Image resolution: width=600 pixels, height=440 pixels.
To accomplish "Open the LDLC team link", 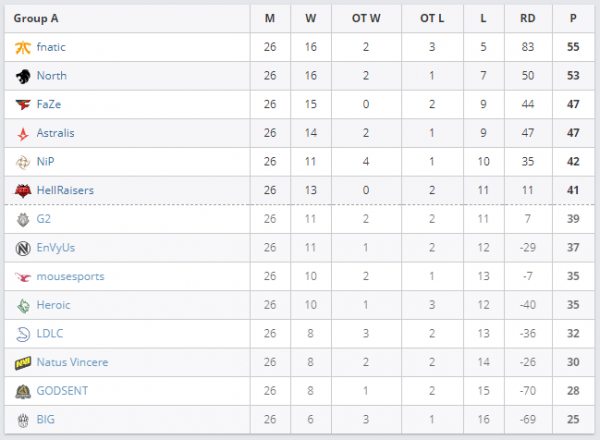I will pyautogui.click(x=50, y=334).
